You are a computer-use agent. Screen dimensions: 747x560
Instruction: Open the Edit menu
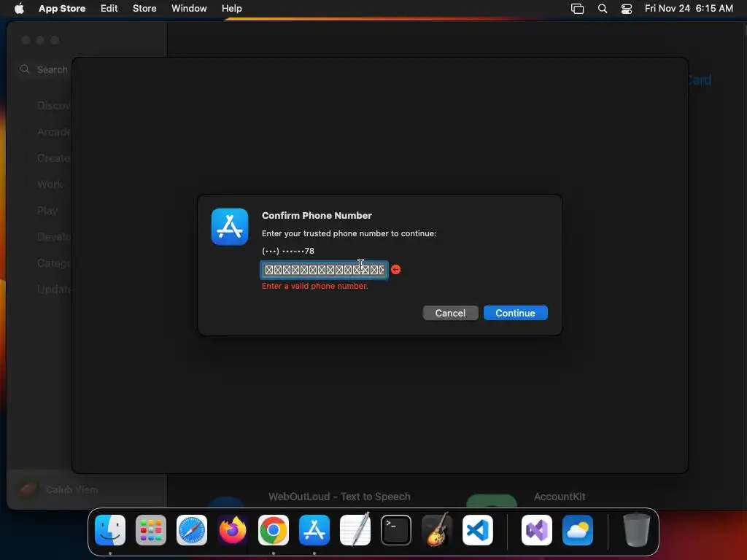(109, 8)
